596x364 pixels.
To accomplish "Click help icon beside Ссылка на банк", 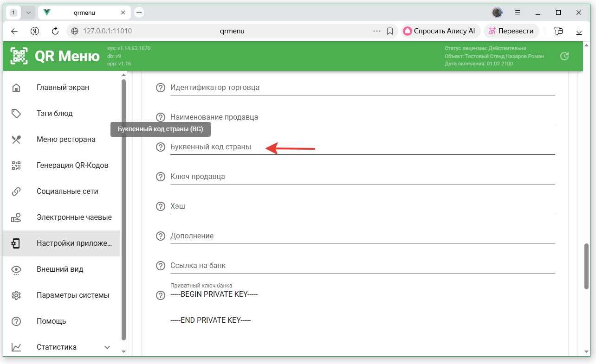I will click(161, 266).
